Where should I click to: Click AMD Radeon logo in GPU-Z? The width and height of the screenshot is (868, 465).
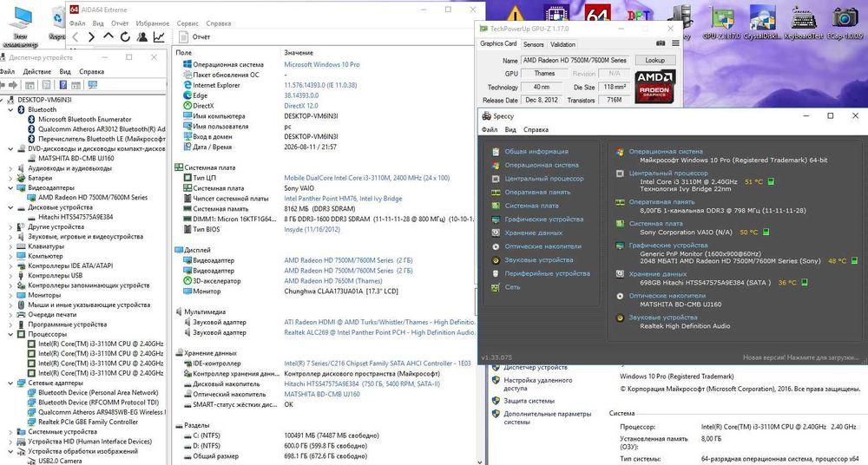(654, 87)
